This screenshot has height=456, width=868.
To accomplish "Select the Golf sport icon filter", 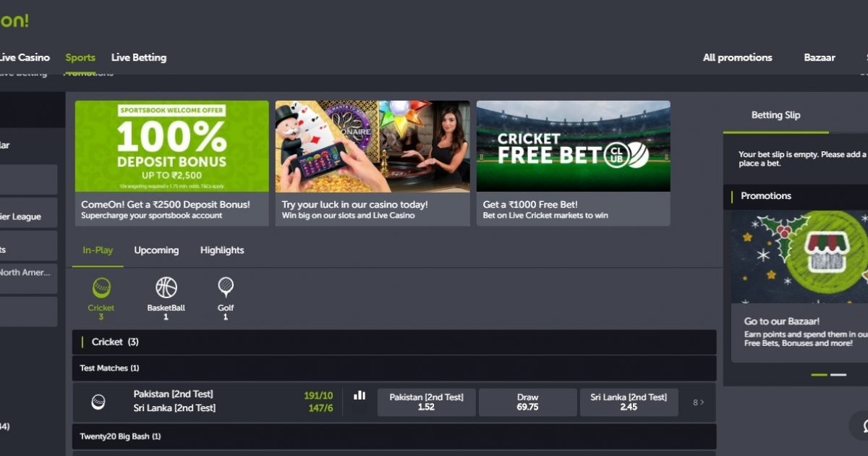I will tap(226, 288).
